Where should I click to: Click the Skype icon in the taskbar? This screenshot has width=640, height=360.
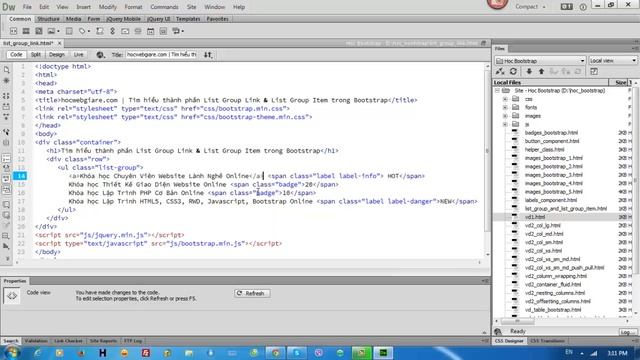297,353
